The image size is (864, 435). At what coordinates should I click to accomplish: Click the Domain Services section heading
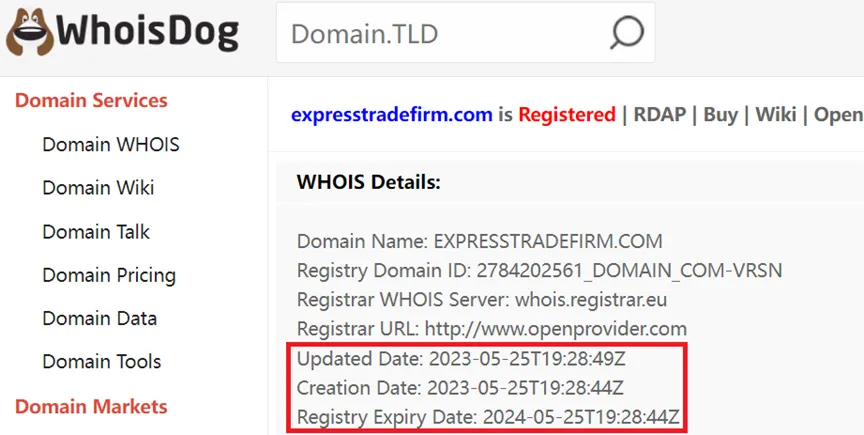[x=91, y=100]
